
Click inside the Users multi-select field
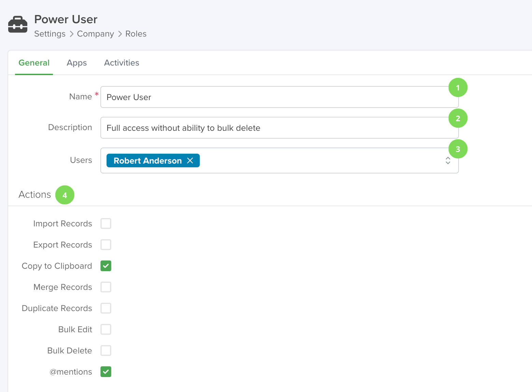279,160
